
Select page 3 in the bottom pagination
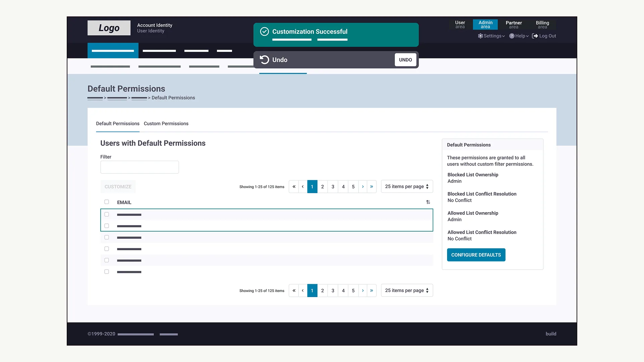coord(333,291)
